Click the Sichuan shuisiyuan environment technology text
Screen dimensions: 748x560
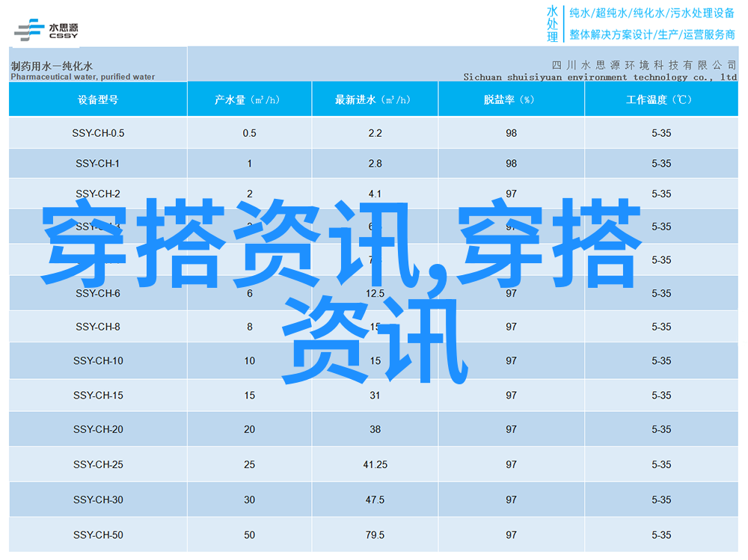(599, 77)
